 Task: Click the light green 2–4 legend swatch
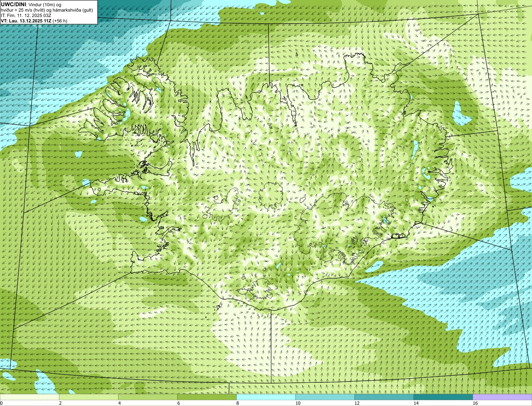(x=89, y=397)
